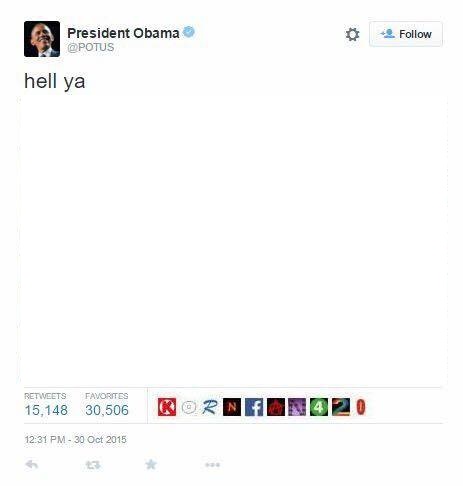
Task: Click the reply arrow icon
Action: pyautogui.click(x=32, y=464)
